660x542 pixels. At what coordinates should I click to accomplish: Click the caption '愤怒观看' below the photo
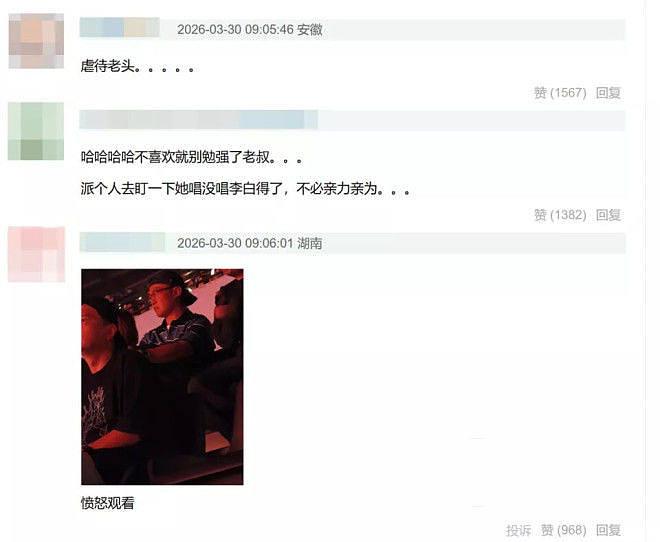click(x=107, y=503)
